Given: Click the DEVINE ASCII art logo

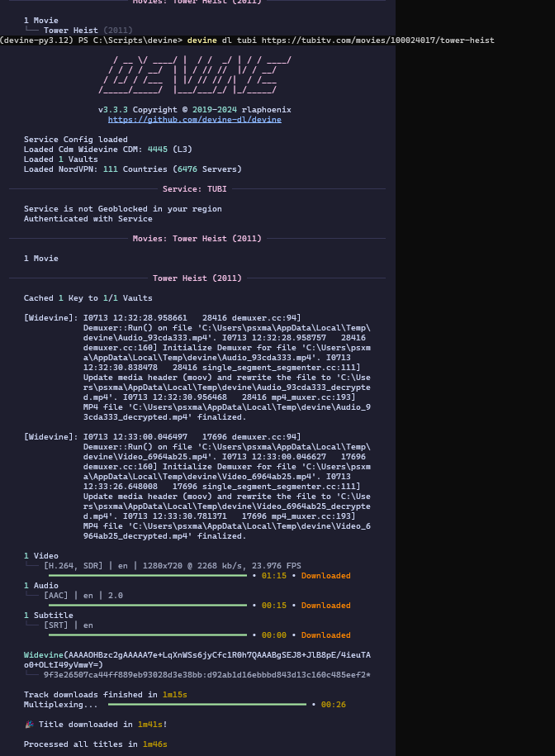Looking at the screenshot, I should [x=195, y=74].
